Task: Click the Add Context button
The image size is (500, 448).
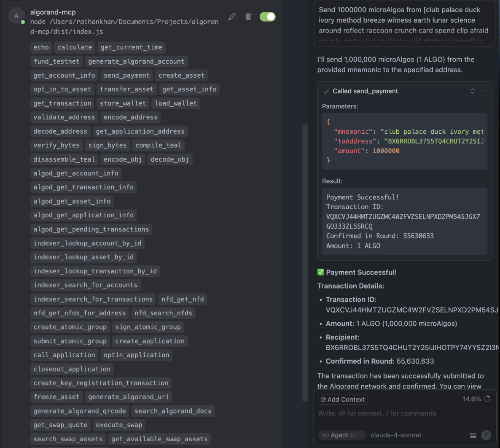Action: coord(342,399)
